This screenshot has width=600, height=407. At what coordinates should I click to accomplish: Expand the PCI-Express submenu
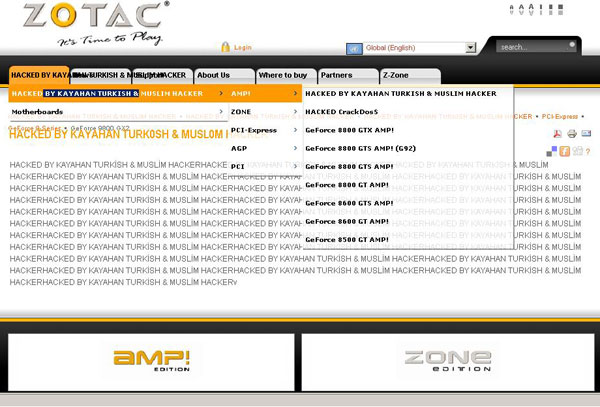pos(264,130)
